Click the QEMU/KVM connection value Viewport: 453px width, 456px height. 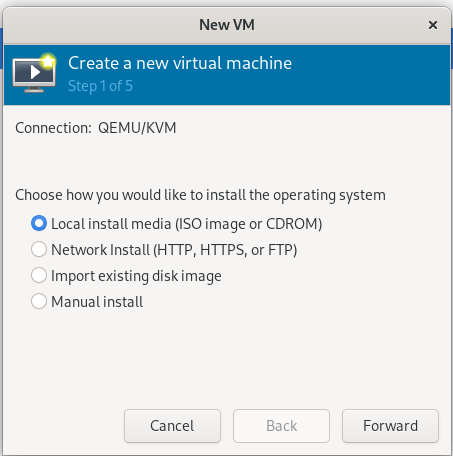(137, 128)
